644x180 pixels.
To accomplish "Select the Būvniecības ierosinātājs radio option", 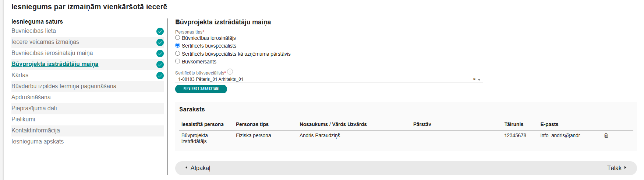I will click(x=178, y=38).
